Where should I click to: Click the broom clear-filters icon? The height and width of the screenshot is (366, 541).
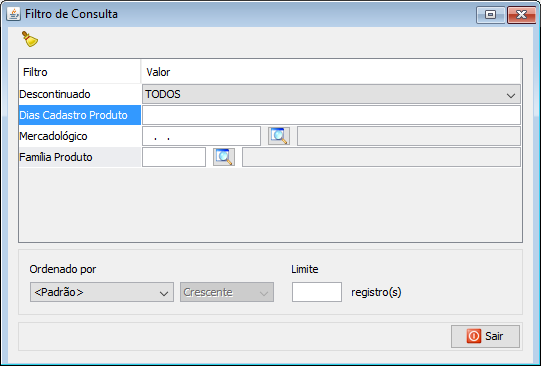[30, 39]
